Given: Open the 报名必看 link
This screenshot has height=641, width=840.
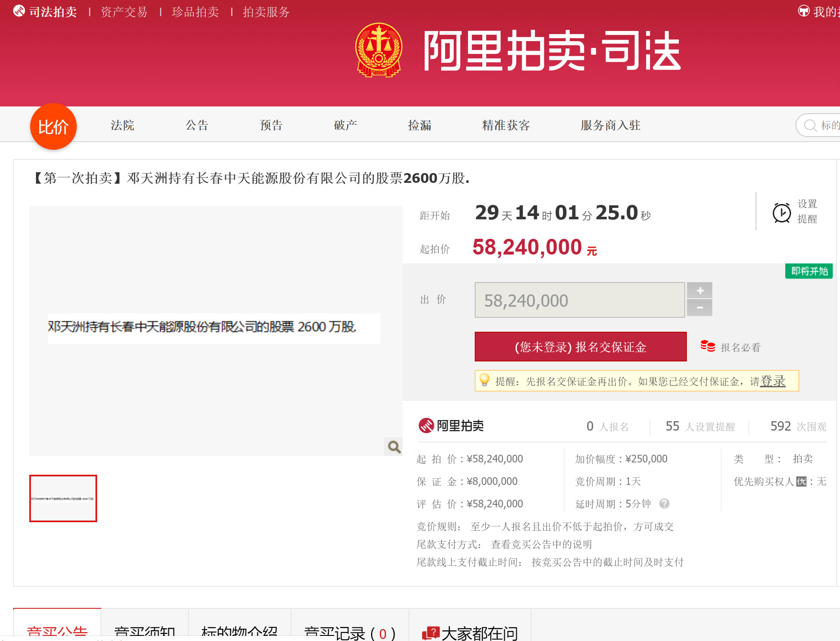Looking at the screenshot, I should (741, 347).
